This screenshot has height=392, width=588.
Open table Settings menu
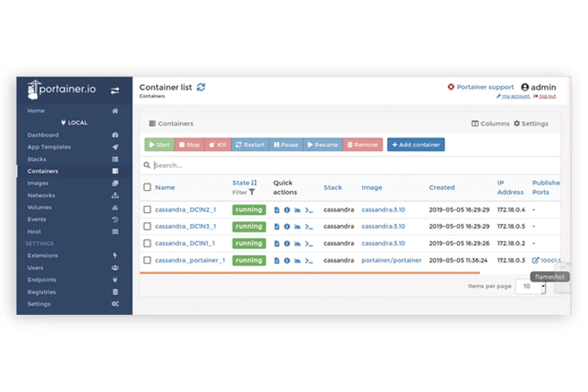click(x=531, y=124)
